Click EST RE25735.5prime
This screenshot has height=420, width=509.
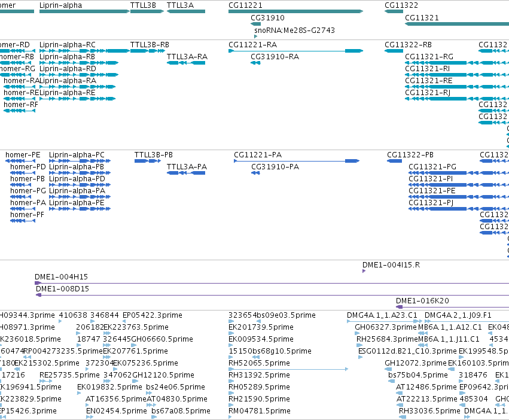[x=46, y=381]
